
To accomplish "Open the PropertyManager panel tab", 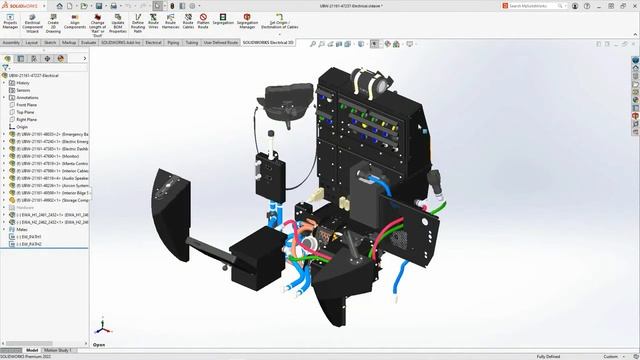I will (21, 59).
